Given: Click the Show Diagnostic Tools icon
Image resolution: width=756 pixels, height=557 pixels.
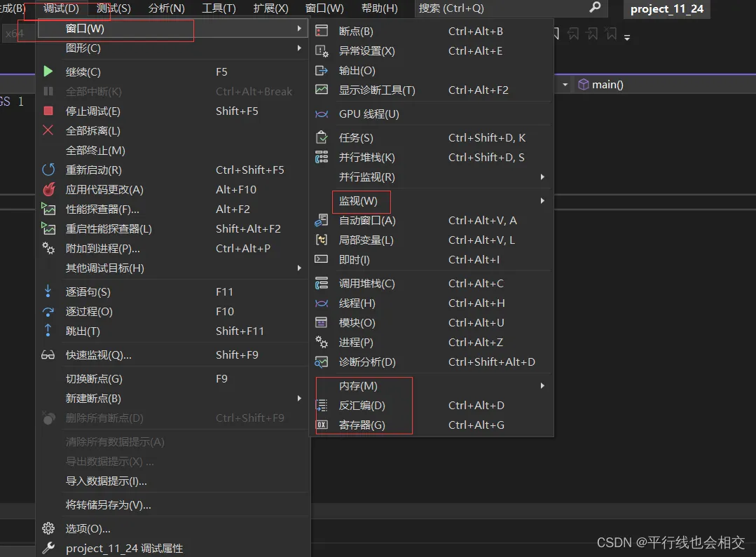Looking at the screenshot, I should pyautogui.click(x=322, y=90).
